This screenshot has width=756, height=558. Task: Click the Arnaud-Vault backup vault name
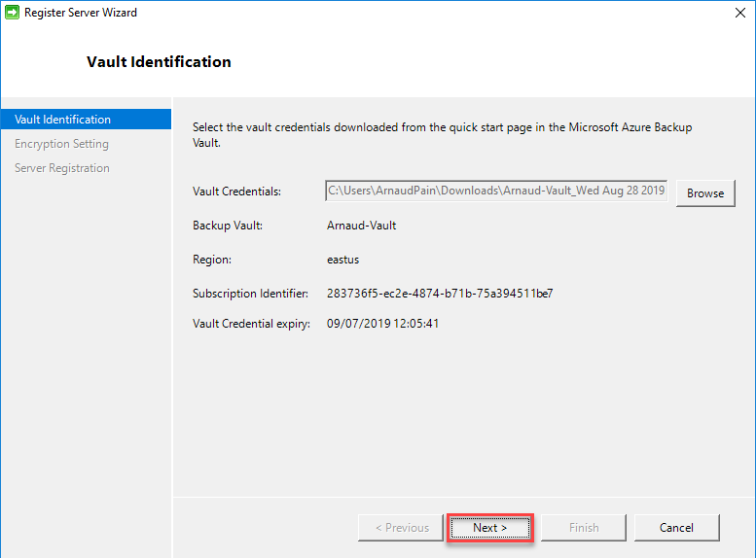tap(361, 226)
